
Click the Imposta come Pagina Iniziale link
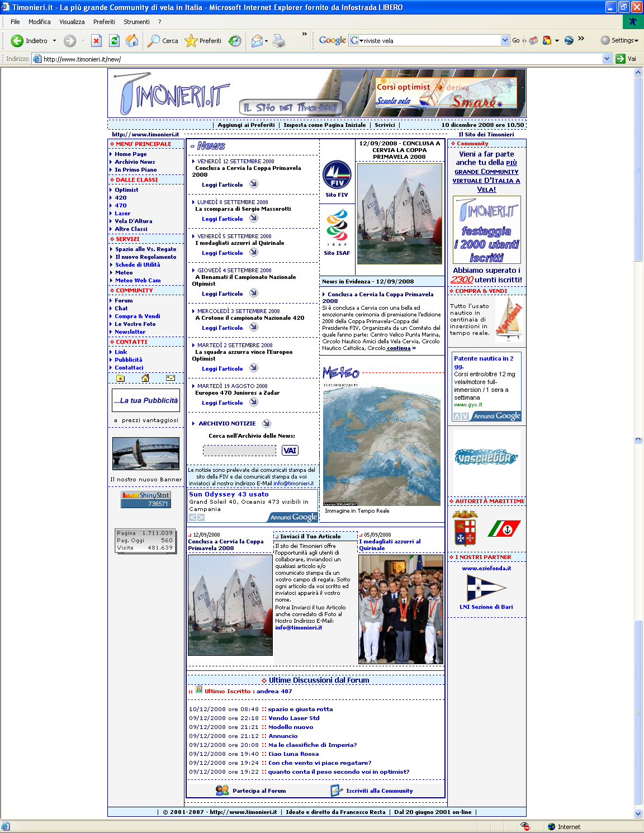(325, 125)
